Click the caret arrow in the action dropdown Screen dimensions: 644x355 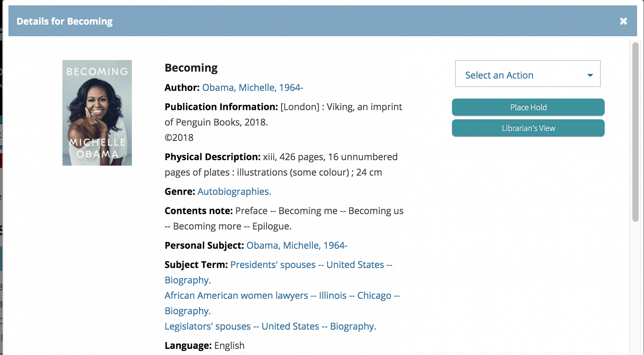590,75
